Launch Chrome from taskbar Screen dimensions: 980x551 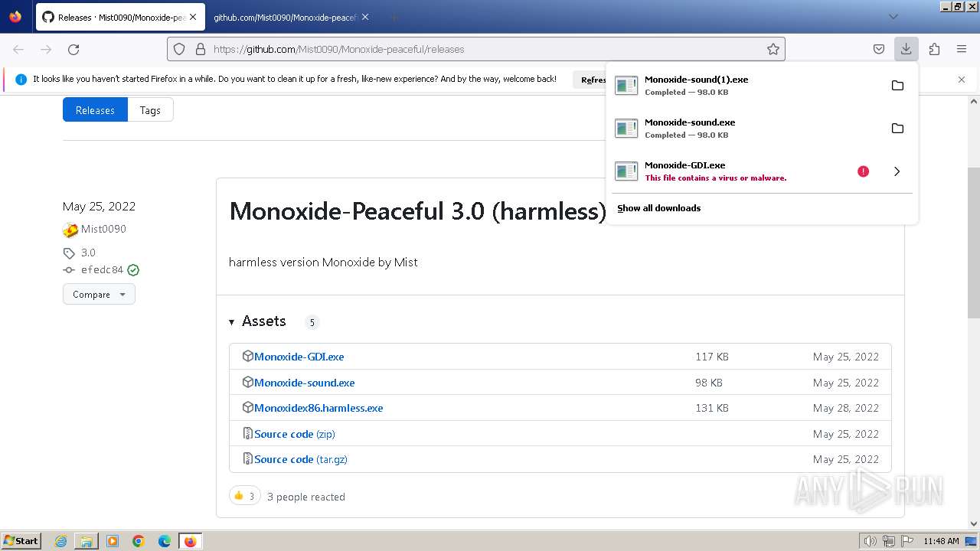[x=139, y=541]
